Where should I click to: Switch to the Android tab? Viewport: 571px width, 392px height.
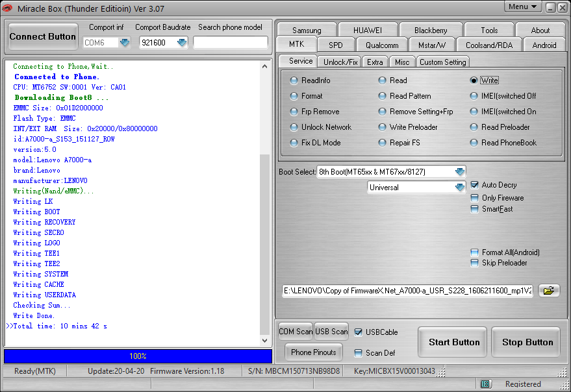(x=544, y=45)
